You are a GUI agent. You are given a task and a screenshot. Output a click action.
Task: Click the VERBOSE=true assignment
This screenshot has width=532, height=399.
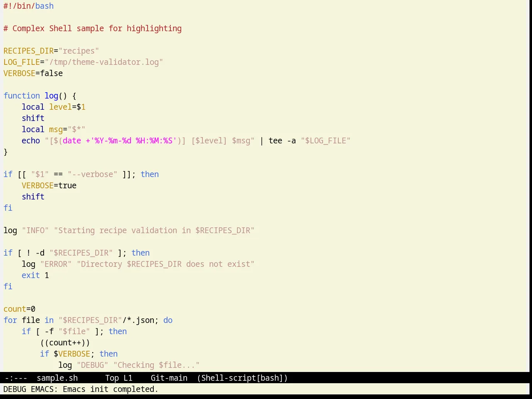point(49,186)
